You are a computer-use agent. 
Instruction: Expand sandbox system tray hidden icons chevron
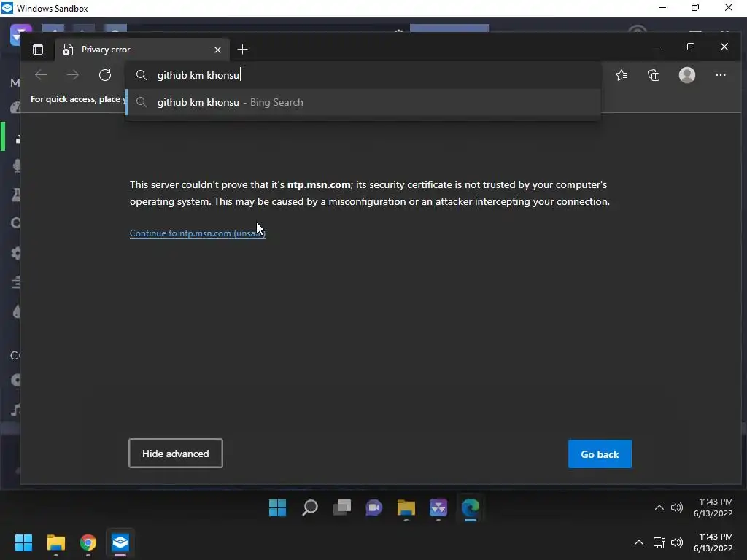659,507
